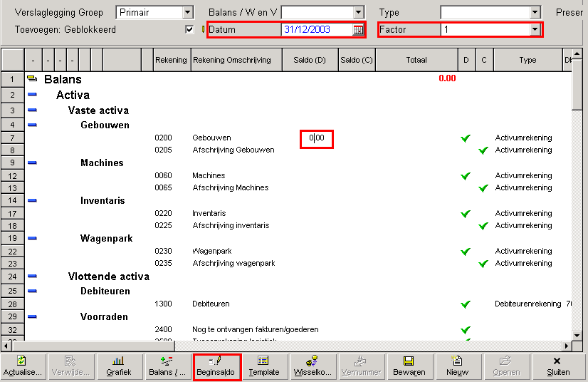Click the disabled Verwijderen button
Image resolution: width=588 pixels, height=382 pixels.
70,367
